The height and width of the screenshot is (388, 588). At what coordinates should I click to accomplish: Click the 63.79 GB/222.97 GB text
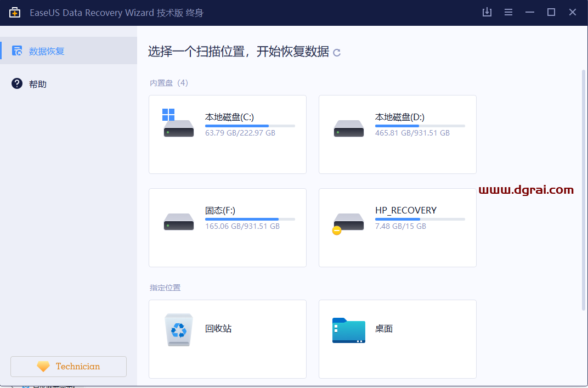(x=240, y=133)
